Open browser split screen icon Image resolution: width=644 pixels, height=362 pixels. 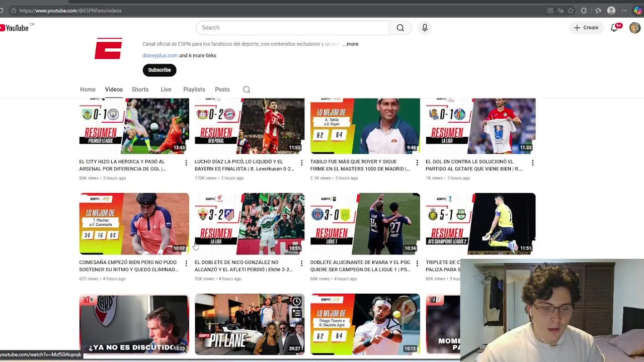click(550, 11)
